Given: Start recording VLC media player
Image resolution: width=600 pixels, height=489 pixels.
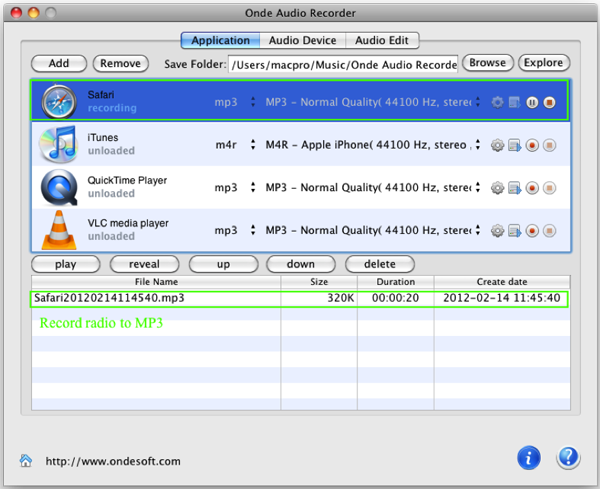Looking at the screenshot, I should click(532, 231).
